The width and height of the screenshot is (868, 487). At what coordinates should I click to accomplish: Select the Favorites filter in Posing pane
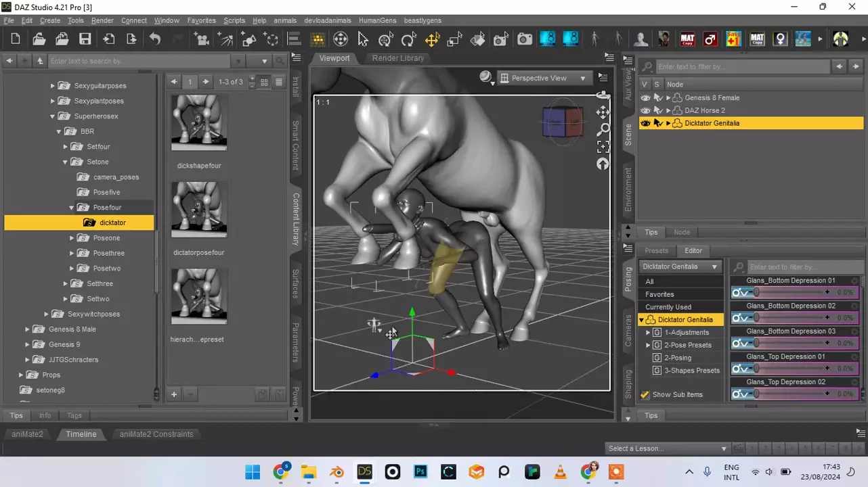(x=659, y=294)
